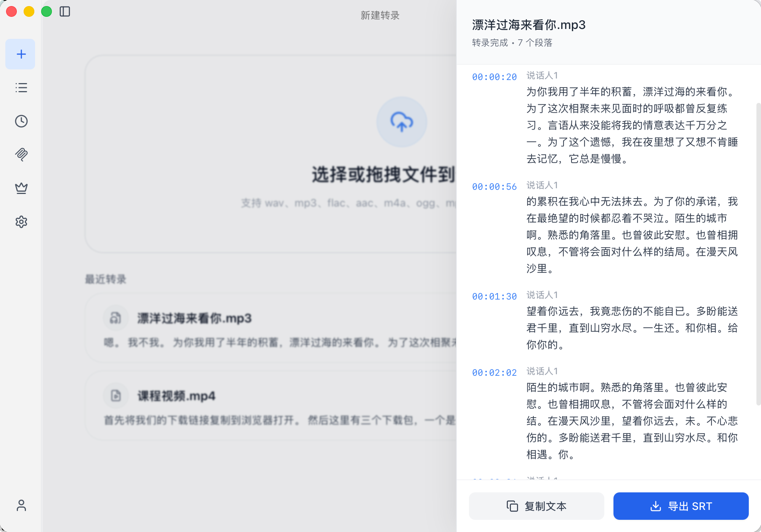761x532 pixels.
Task: Click the 最近转录 section heading
Action: 106,279
